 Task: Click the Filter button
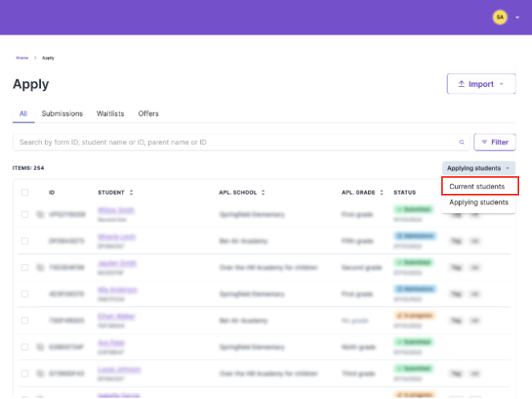[494, 142]
